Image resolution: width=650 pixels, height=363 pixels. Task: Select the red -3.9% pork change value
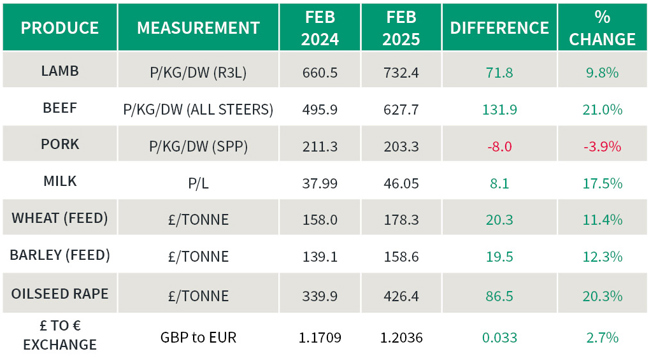pyautogui.click(x=602, y=146)
